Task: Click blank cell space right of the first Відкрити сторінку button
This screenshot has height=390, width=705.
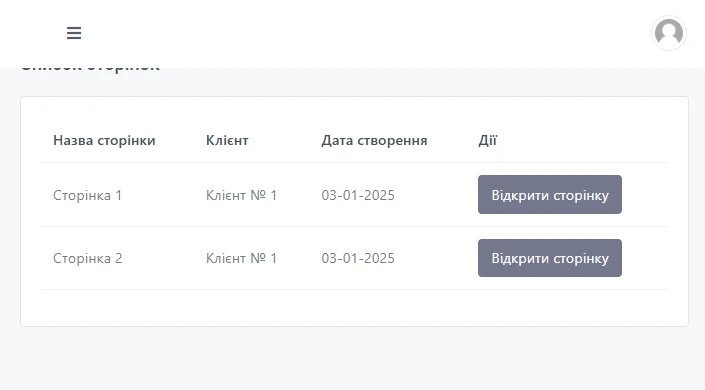Action: [645, 195]
